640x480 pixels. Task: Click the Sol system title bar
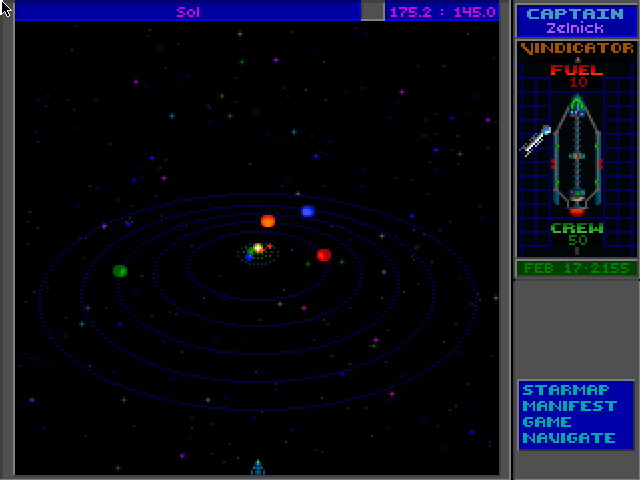pyautogui.click(x=188, y=12)
